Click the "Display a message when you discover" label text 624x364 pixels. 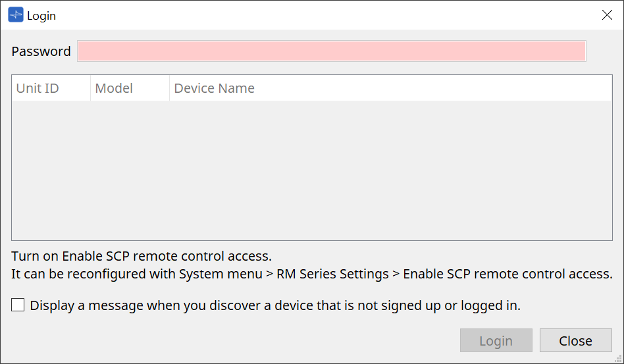pos(275,305)
